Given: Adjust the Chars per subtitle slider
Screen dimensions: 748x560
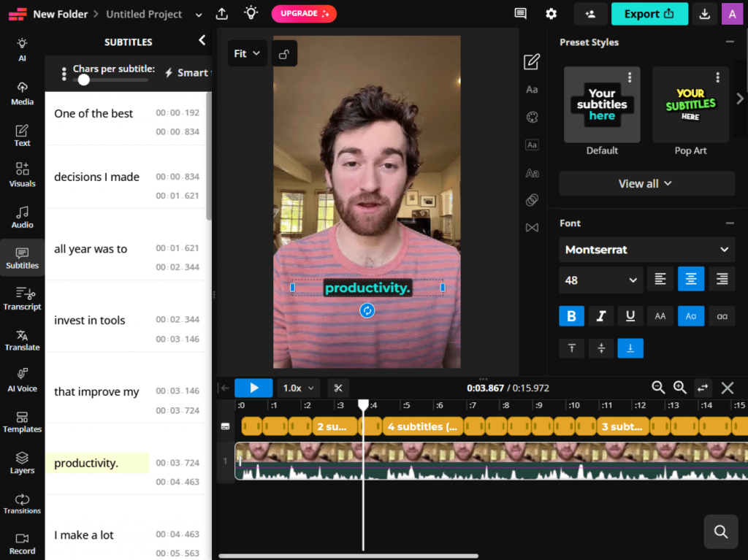Looking at the screenshot, I should tap(84, 80).
